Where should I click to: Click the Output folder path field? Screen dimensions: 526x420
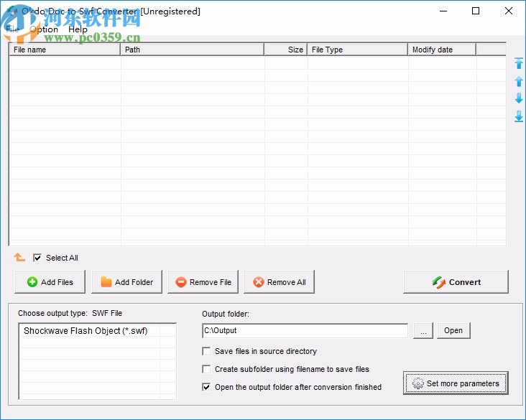pyautogui.click(x=305, y=330)
